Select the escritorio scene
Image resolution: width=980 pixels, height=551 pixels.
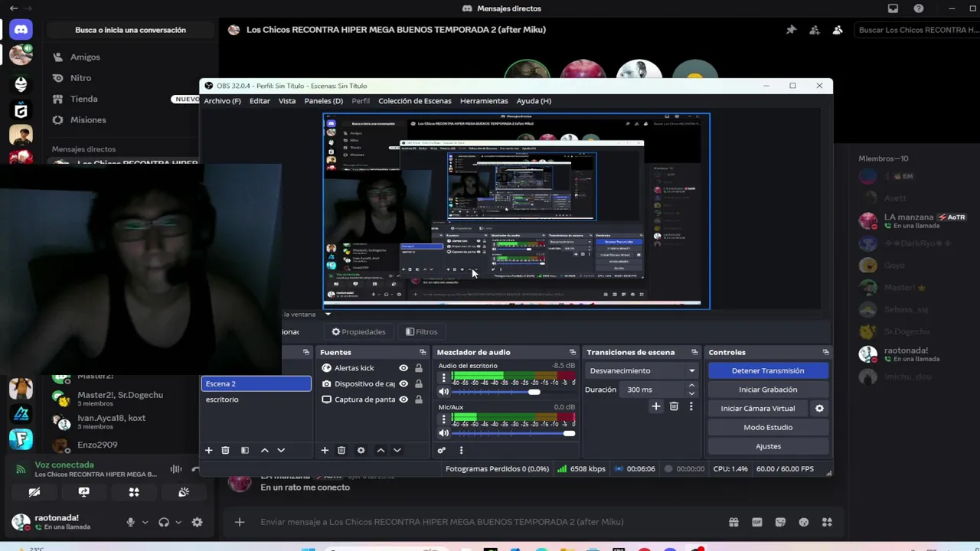256,399
